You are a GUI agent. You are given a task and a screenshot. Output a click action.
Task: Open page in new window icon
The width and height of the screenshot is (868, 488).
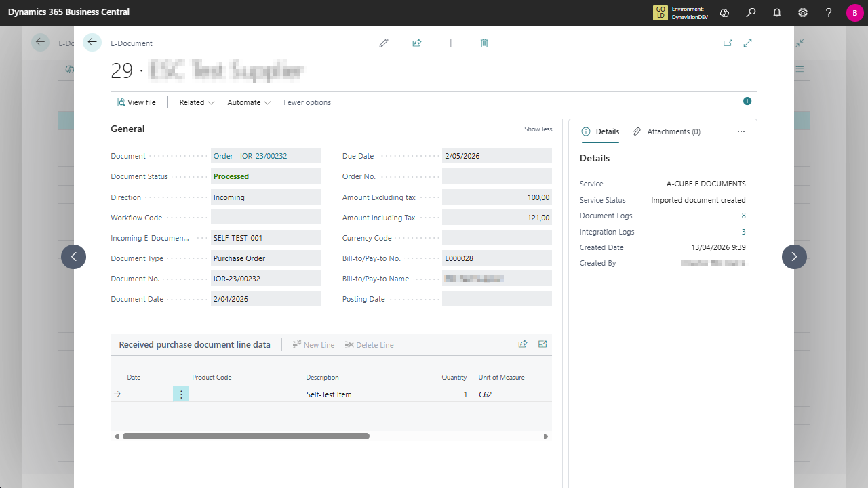[728, 43]
